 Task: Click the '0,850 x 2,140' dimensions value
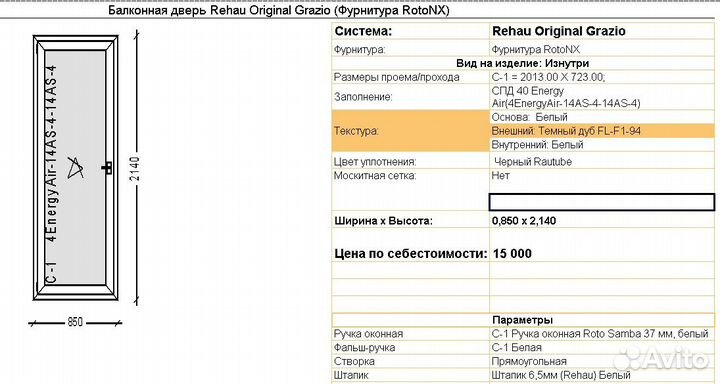[x=524, y=220]
